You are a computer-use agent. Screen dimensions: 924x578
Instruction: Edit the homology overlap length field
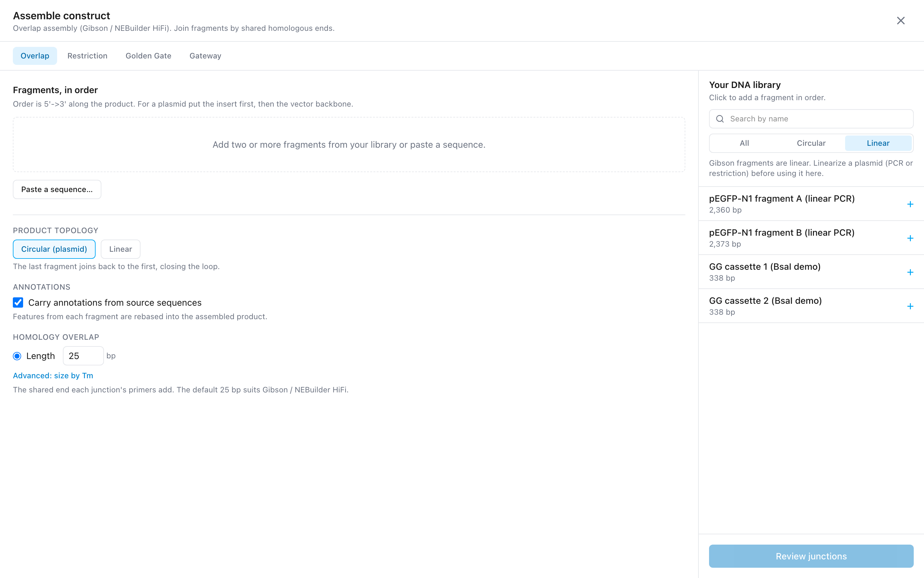coord(83,356)
